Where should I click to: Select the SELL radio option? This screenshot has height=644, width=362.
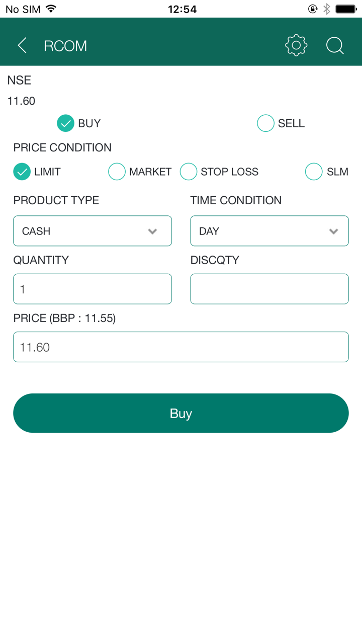click(265, 123)
